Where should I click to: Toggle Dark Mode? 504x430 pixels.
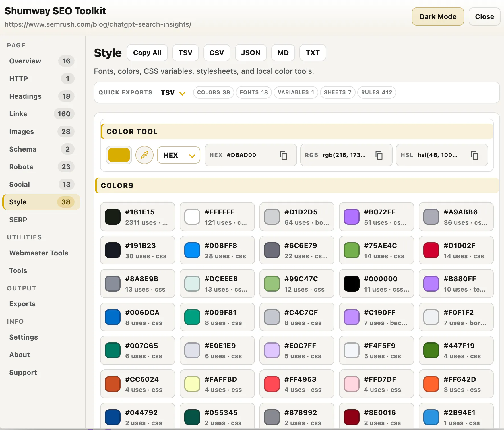tap(438, 16)
